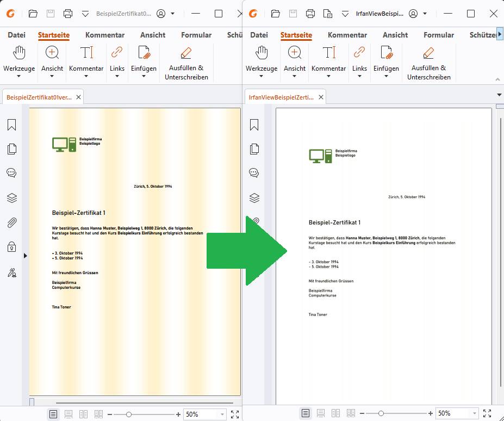Select continuous page view in right window
Image resolution: width=504 pixels, height=421 pixels.
pos(320,413)
